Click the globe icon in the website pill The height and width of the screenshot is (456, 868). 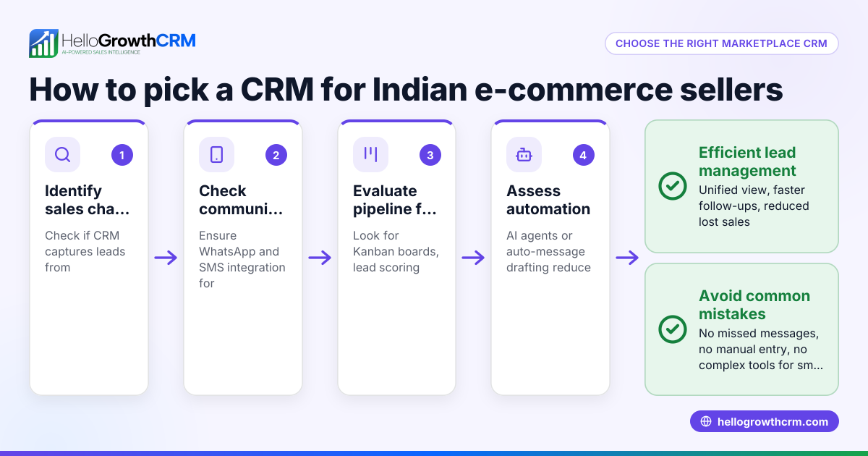(706, 422)
